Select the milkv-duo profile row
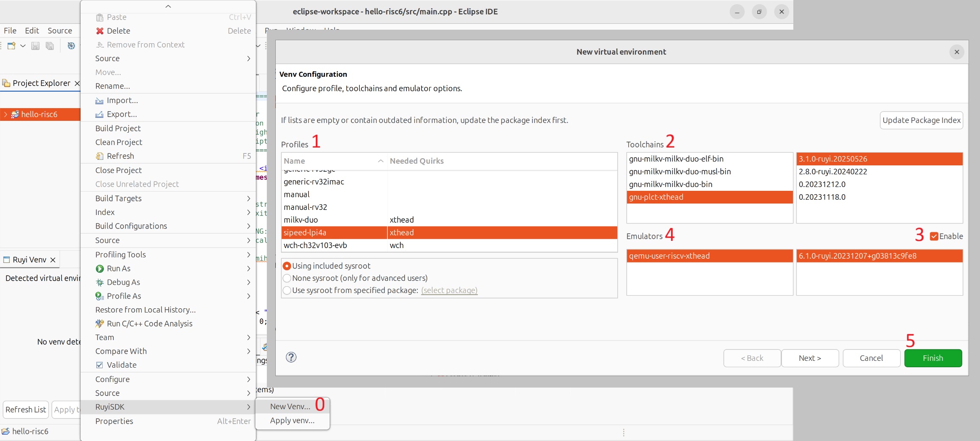Viewport: 980px width, 441px height. click(x=449, y=220)
